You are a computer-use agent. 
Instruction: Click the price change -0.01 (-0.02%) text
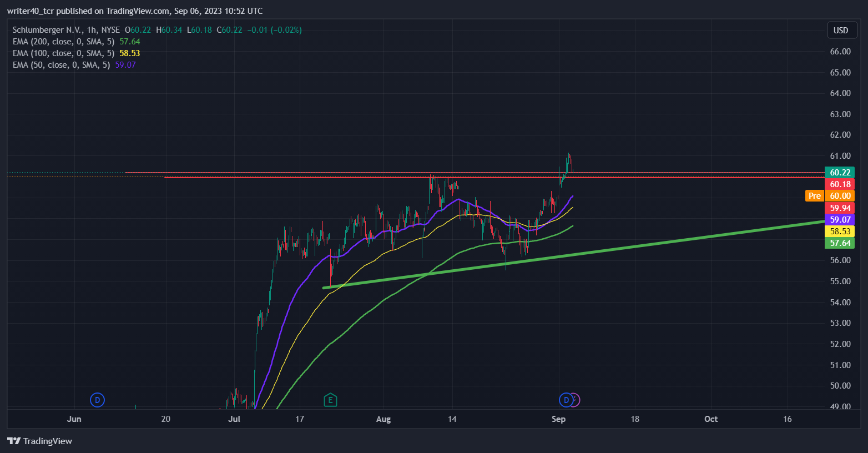point(274,30)
